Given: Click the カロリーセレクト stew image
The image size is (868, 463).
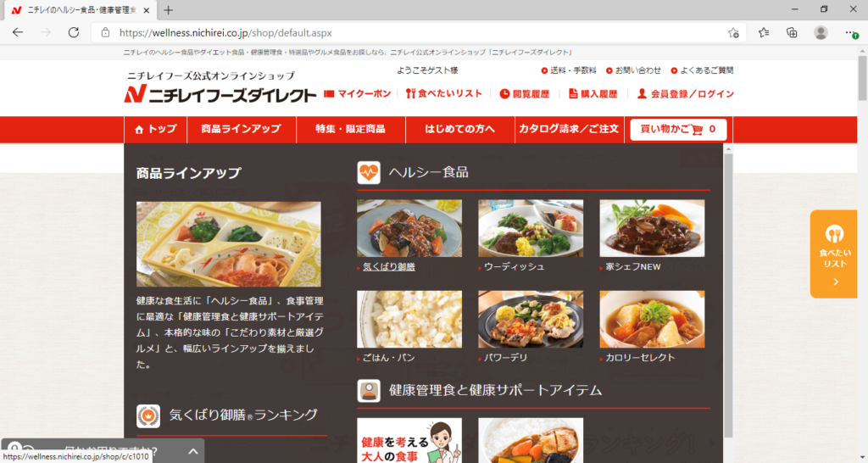Looking at the screenshot, I should click(652, 319).
